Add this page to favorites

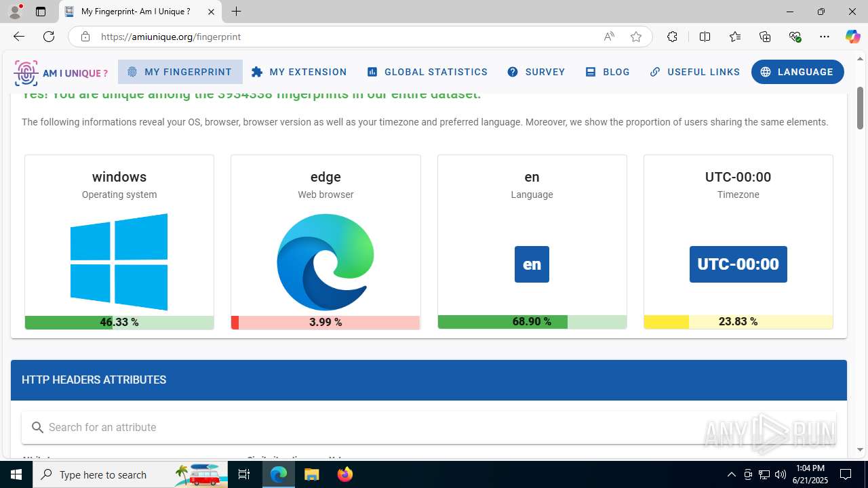(636, 37)
